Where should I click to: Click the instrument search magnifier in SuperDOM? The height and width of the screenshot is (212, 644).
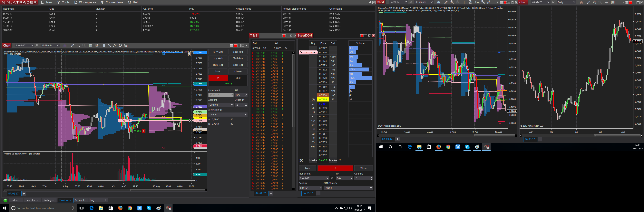(332, 178)
